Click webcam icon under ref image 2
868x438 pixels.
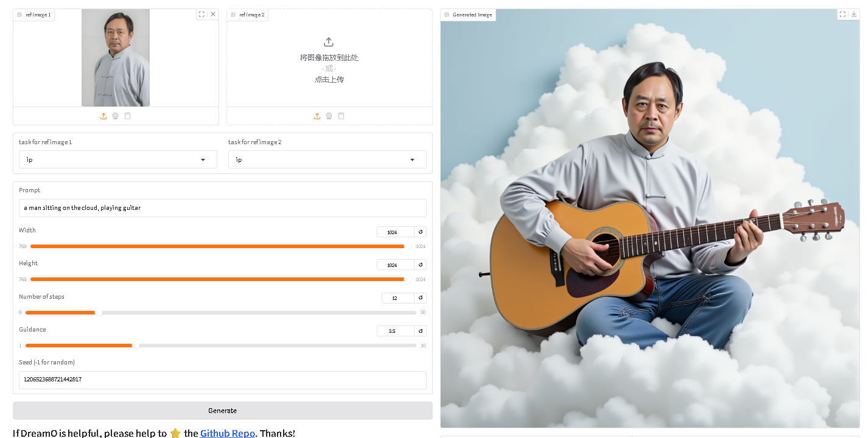[329, 116]
